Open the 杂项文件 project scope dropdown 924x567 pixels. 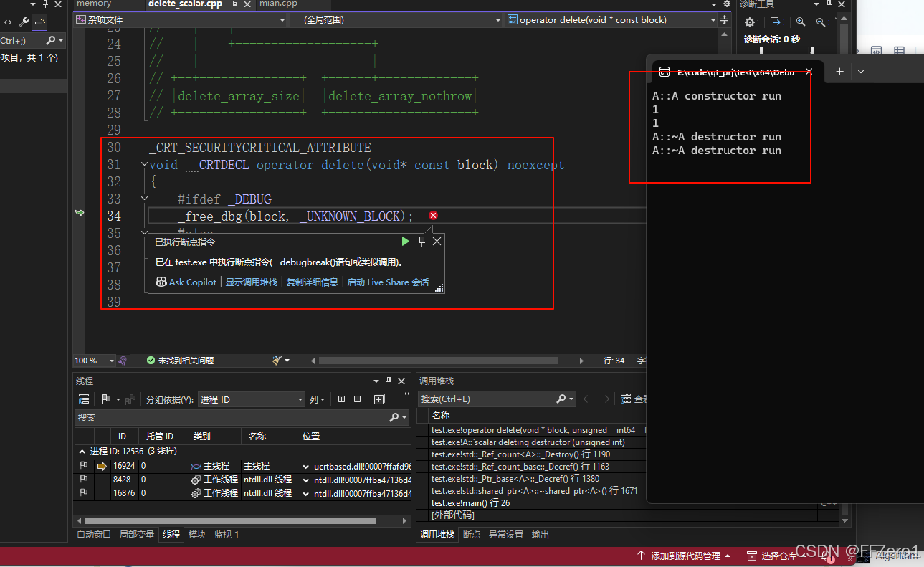(x=181, y=20)
